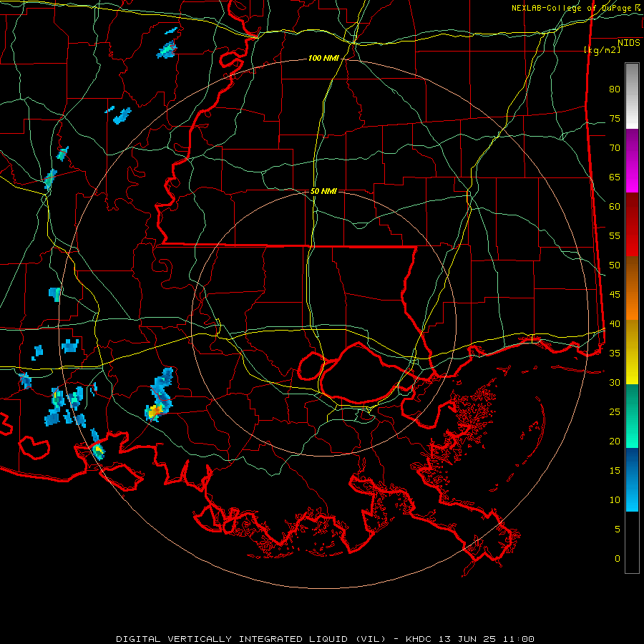The height and width of the screenshot is (644, 644).
Task: Click the blue segment of color bar
Action: pyautogui.click(x=632, y=479)
